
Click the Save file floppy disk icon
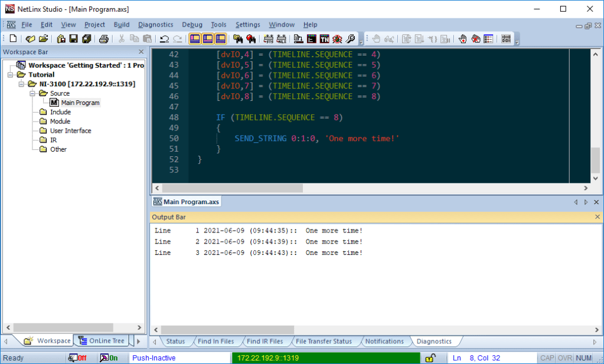point(73,39)
